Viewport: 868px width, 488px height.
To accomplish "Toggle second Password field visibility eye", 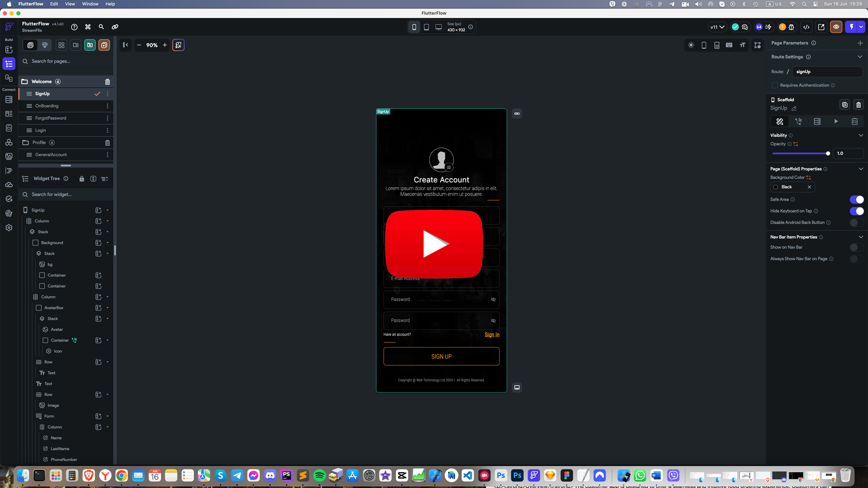I will [493, 321].
